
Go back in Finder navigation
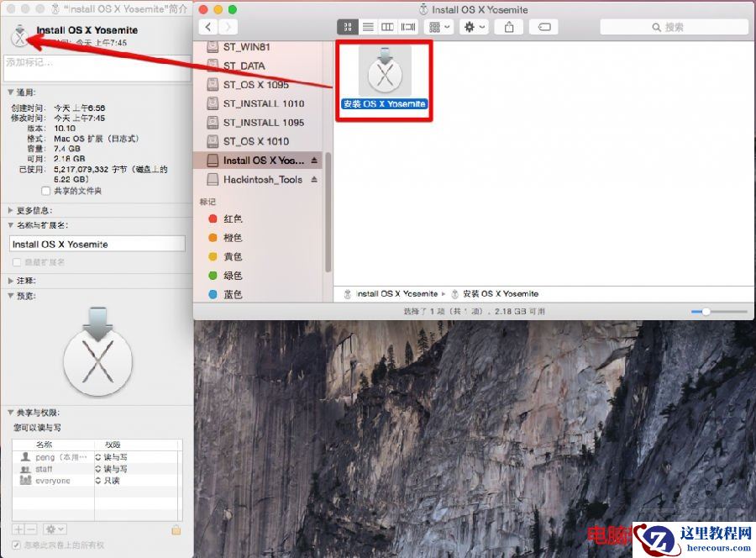tap(207, 27)
